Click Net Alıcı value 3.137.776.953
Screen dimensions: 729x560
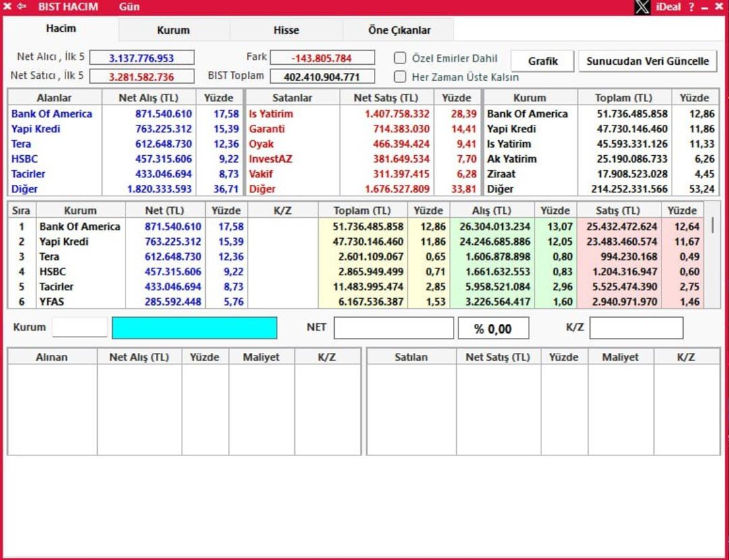[142, 58]
